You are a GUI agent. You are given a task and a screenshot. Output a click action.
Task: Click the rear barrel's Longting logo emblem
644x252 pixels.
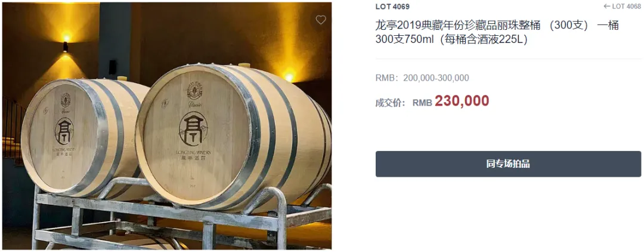[64, 131]
